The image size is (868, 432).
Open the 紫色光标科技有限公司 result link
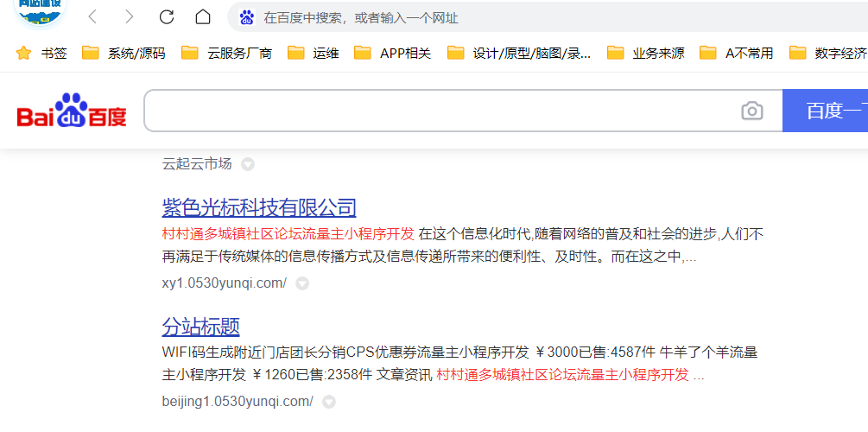[x=259, y=207]
